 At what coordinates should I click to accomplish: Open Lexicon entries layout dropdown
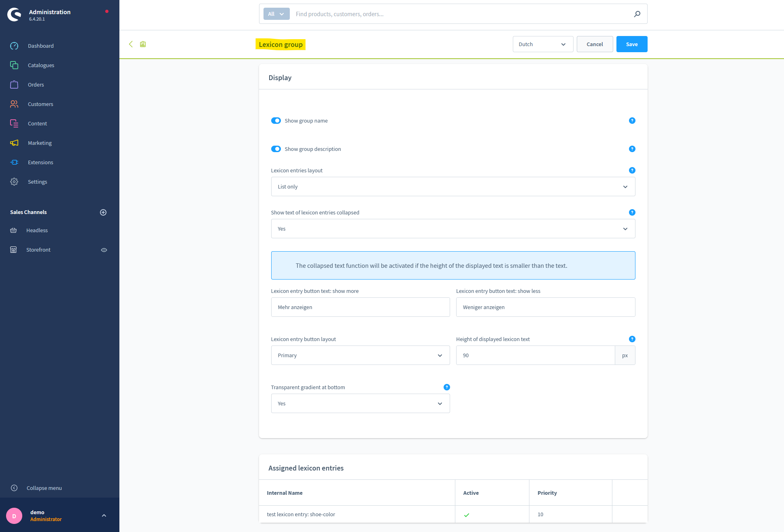tap(453, 187)
